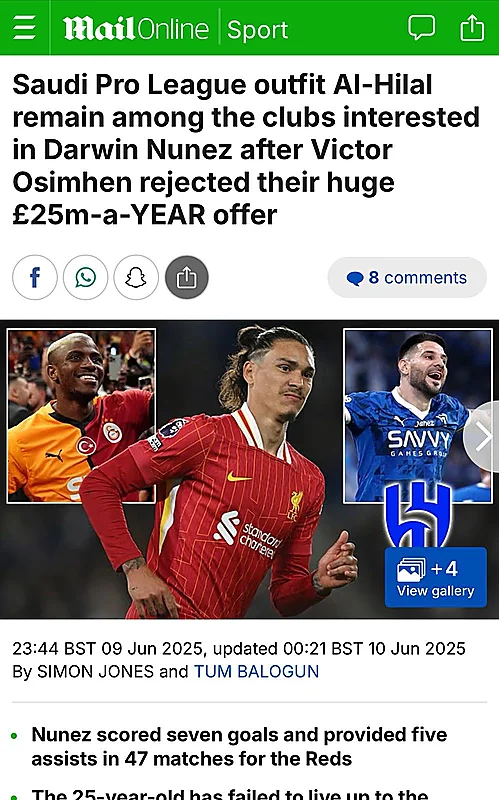
Task: Share the article on Snapchat
Action: pos(136,278)
